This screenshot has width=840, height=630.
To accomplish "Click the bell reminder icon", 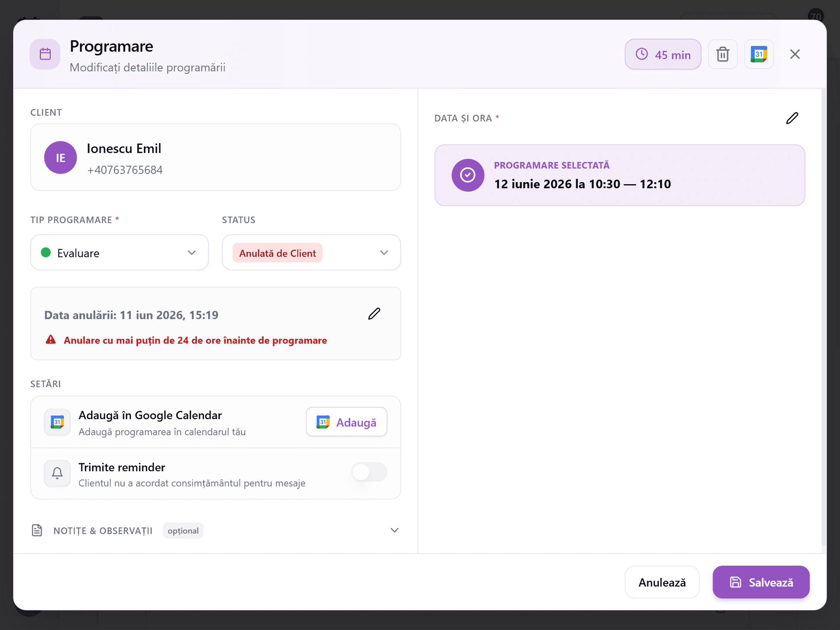I will 57,473.
